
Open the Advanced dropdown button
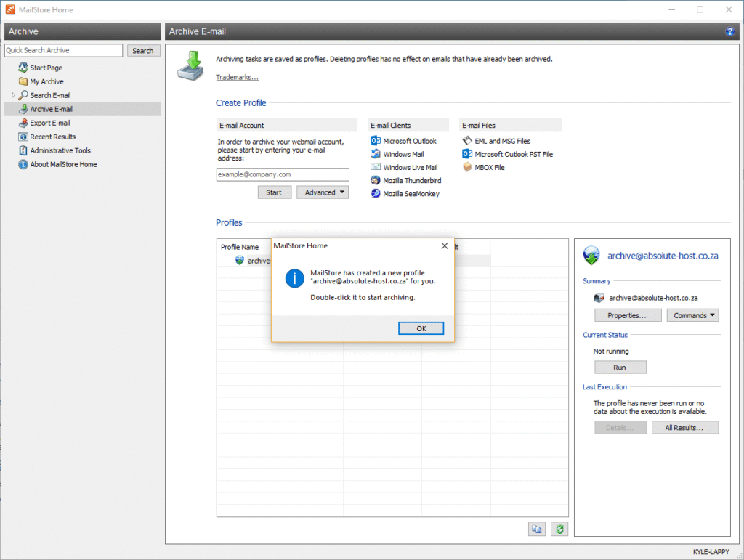coord(323,192)
